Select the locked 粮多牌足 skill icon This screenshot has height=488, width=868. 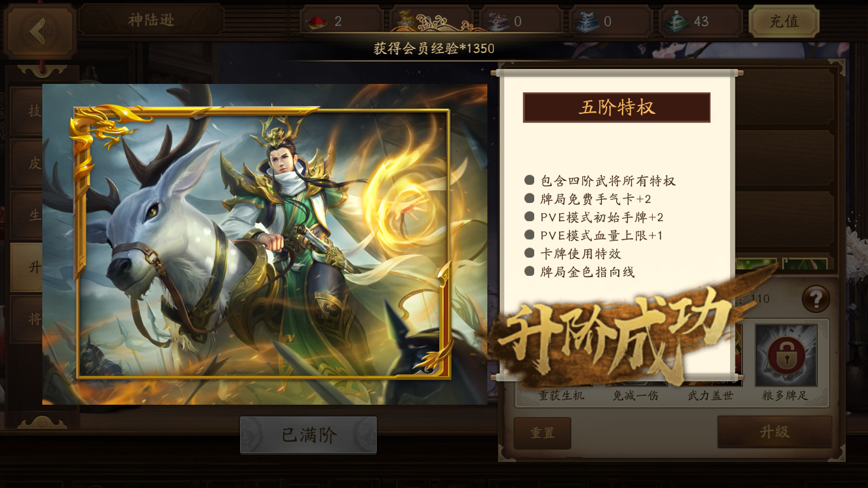coord(785,355)
